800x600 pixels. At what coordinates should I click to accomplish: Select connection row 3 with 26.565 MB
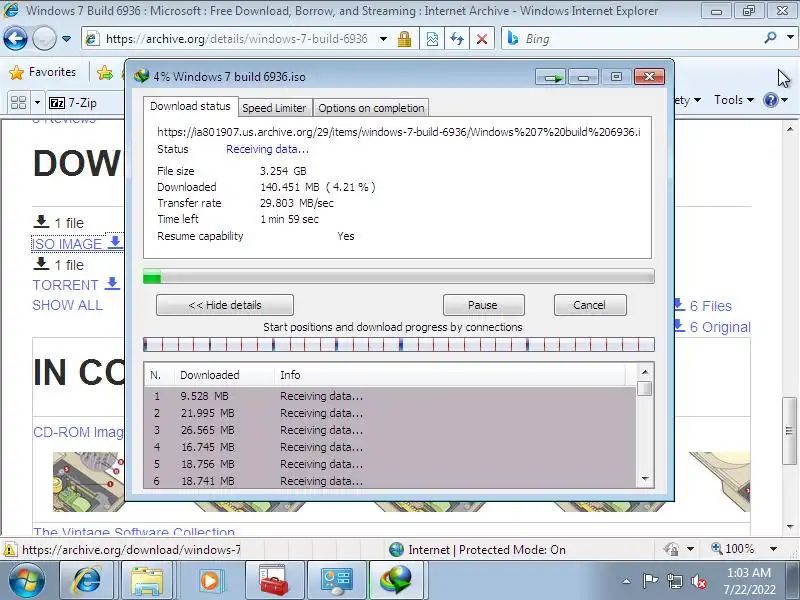[x=390, y=430]
